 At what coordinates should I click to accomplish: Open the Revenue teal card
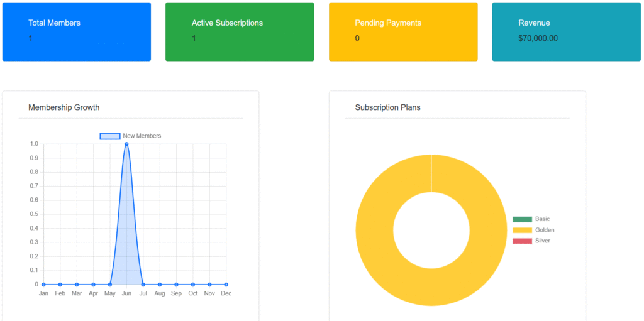coord(567,31)
